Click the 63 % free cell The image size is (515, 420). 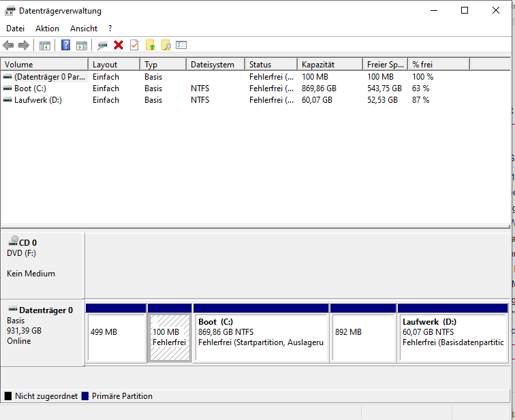[421, 88]
